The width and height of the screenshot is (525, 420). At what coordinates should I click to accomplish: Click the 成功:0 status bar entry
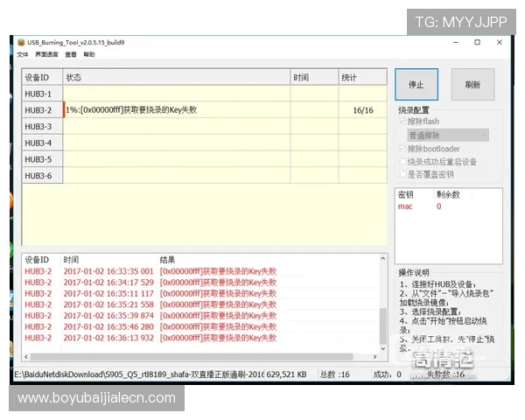click(x=388, y=374)
